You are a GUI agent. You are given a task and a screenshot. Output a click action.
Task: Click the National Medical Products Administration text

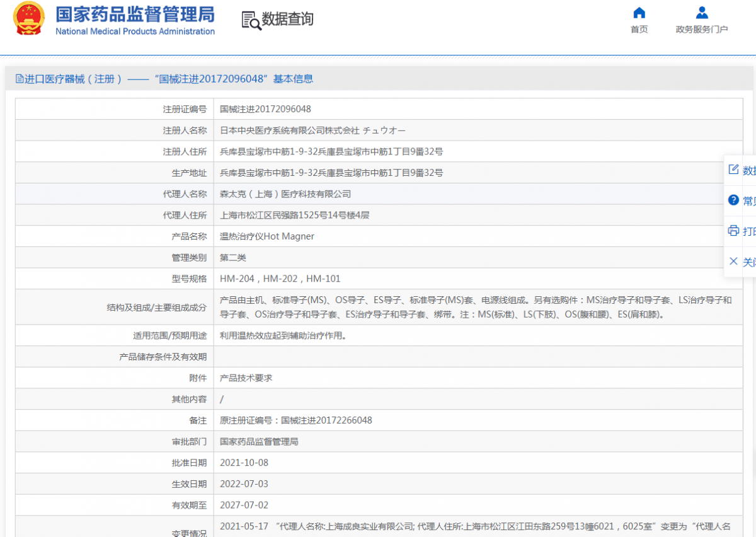[135, 32]
